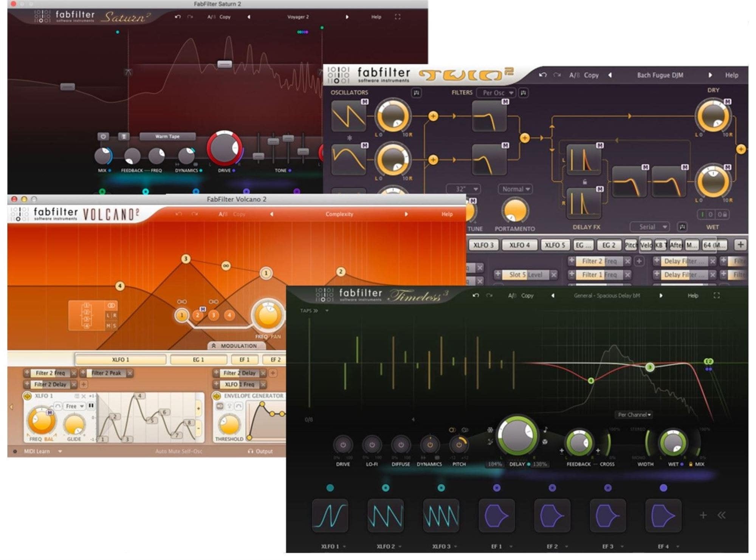Remove Filter 2 Peak slot in Volcano 2
Image resolution: width=756 pixels, height=560 pixels.
[130, 373]
